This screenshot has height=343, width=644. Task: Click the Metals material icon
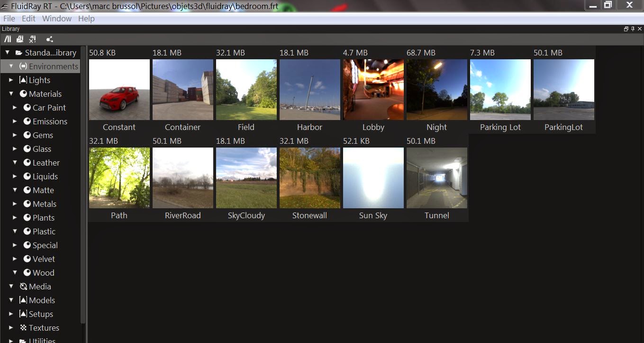pos(27,204)
